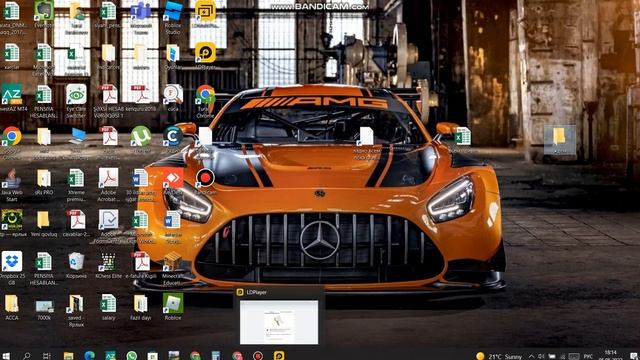
Task: Switch the РУС input language indicator
Action: pyautogui.click(x=588, y=356)
